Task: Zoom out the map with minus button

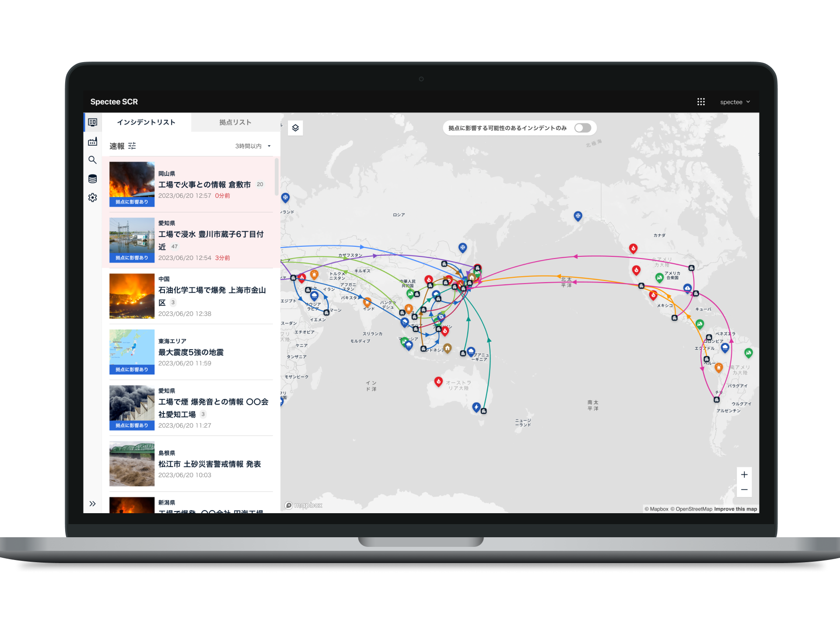Action: click(744, 490)
